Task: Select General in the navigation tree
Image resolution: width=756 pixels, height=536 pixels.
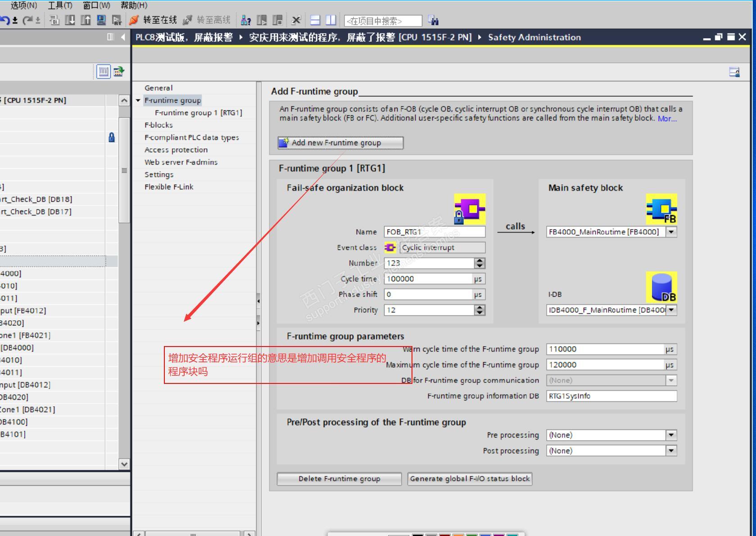Action: [158, 88]
